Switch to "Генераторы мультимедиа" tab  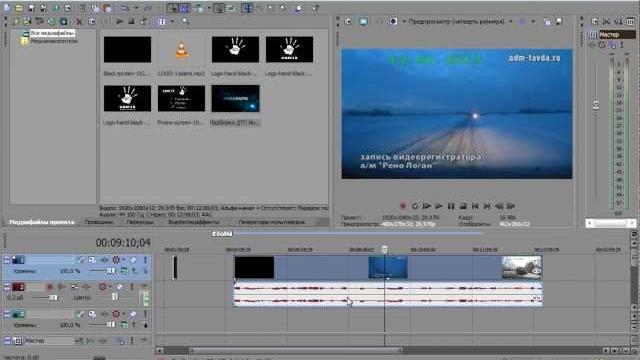(x=272, y=222)
